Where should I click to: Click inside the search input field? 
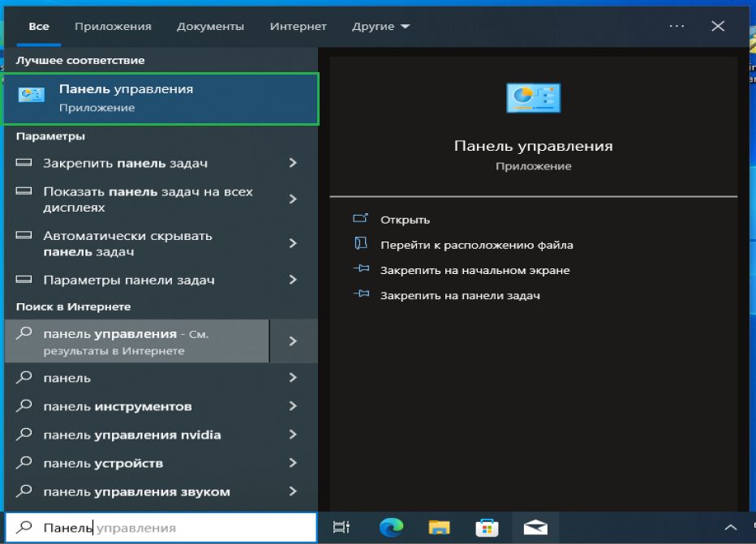(x=162, y=527)
